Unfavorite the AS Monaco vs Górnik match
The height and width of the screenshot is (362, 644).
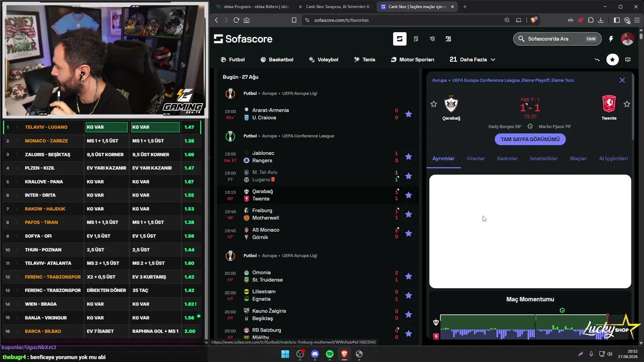tap(409, 233)
